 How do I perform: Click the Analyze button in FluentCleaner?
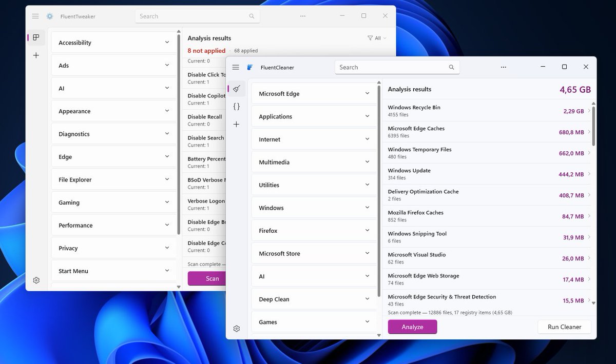412,327
